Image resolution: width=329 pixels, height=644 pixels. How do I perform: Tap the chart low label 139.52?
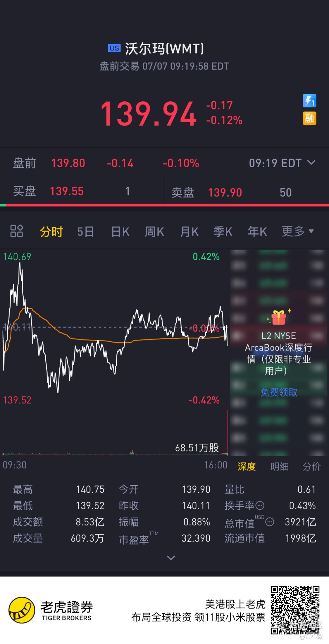click(17, 400)
